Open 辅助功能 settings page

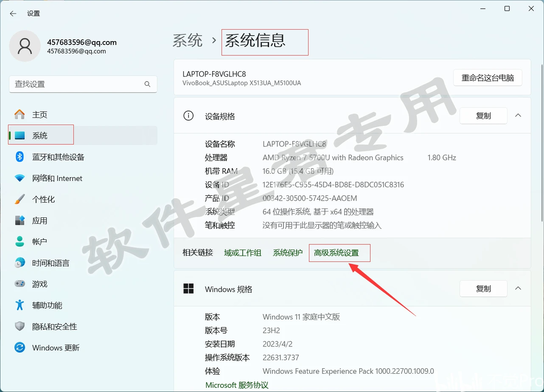pyautogui.click(x=83, y=305)
